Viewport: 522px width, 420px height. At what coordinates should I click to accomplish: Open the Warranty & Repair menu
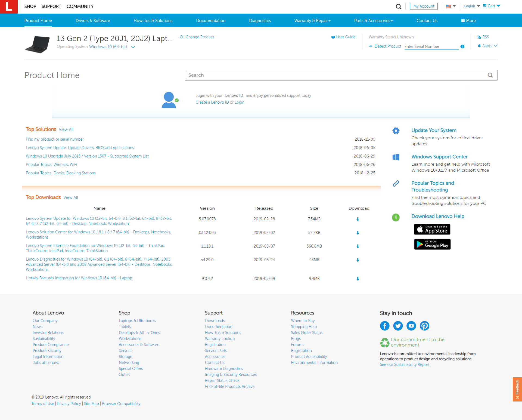tap(312, 21)
